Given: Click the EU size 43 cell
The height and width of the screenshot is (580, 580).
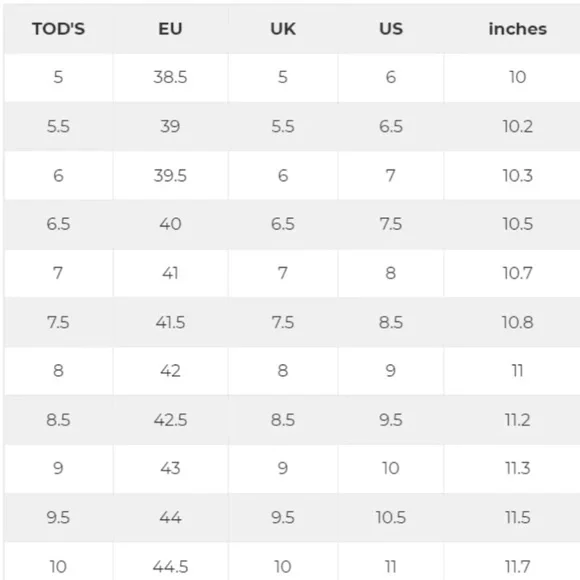Looking at the screenshot, I should coord(170,468).
